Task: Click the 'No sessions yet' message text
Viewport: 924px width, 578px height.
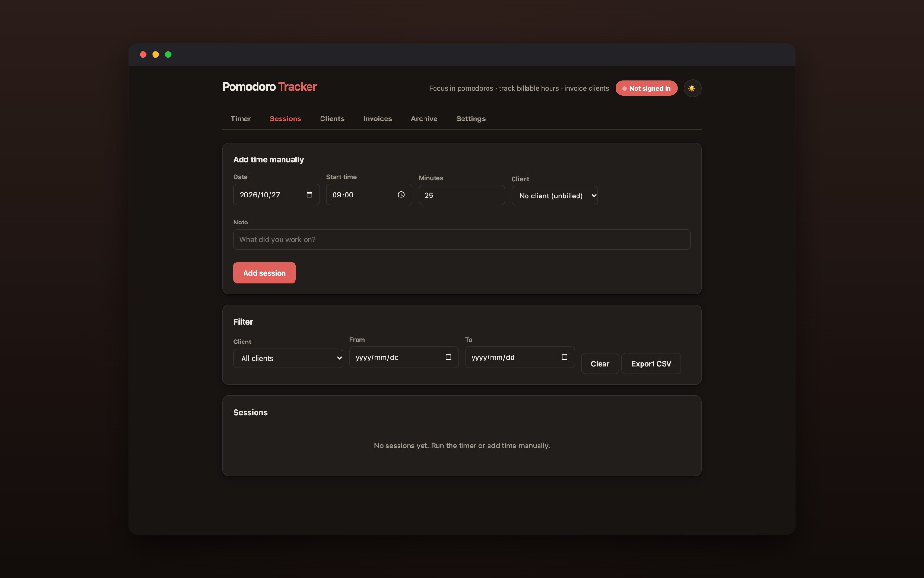Action: point(462,446)
